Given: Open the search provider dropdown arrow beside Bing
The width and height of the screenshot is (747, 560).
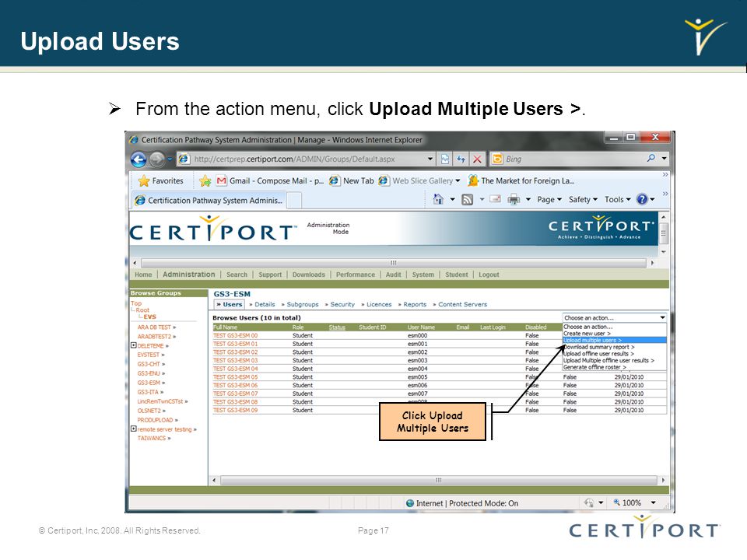Looking at the screenshot, I should click(x=664, y=158).
